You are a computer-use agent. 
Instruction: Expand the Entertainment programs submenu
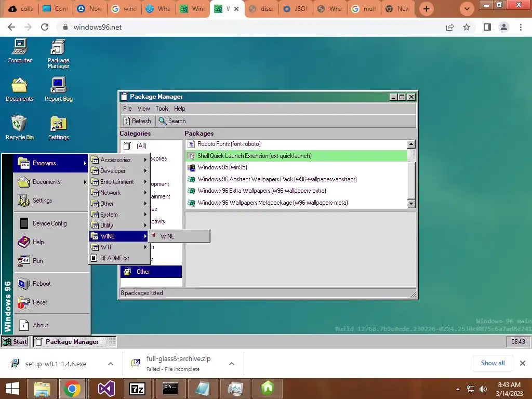point(119,182)
